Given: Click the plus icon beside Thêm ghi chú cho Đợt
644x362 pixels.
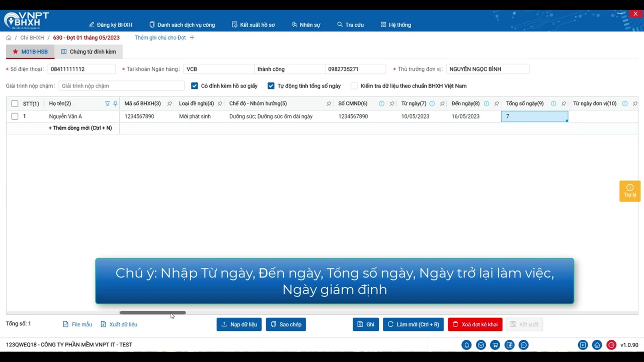Looking at the screenshot, I should pyautogui.click(x=192, y=38).
